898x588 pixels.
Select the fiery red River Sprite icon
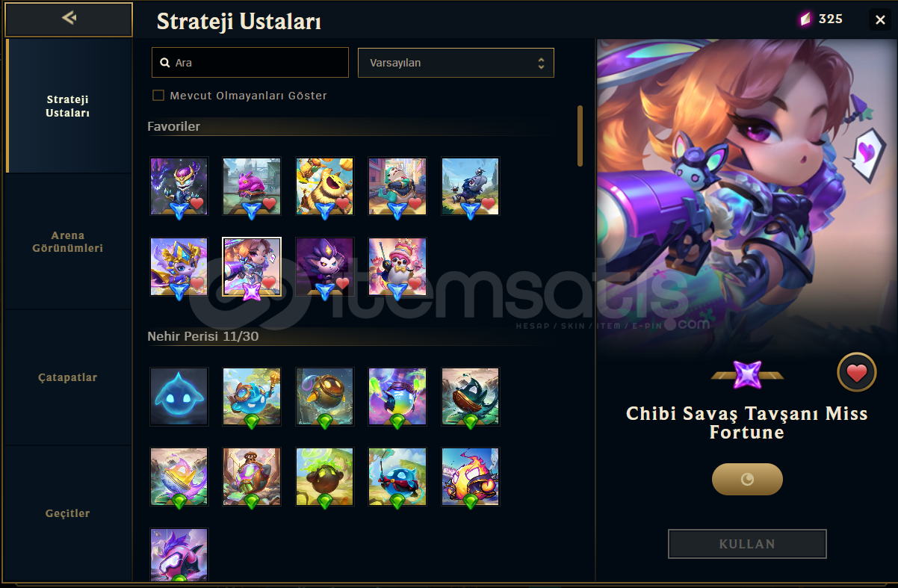(470, 477)
